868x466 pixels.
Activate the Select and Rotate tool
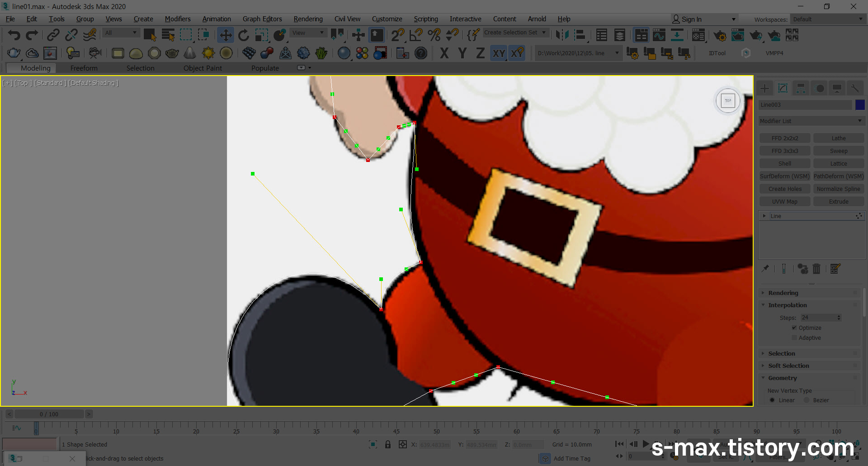(x=244, y=35)
